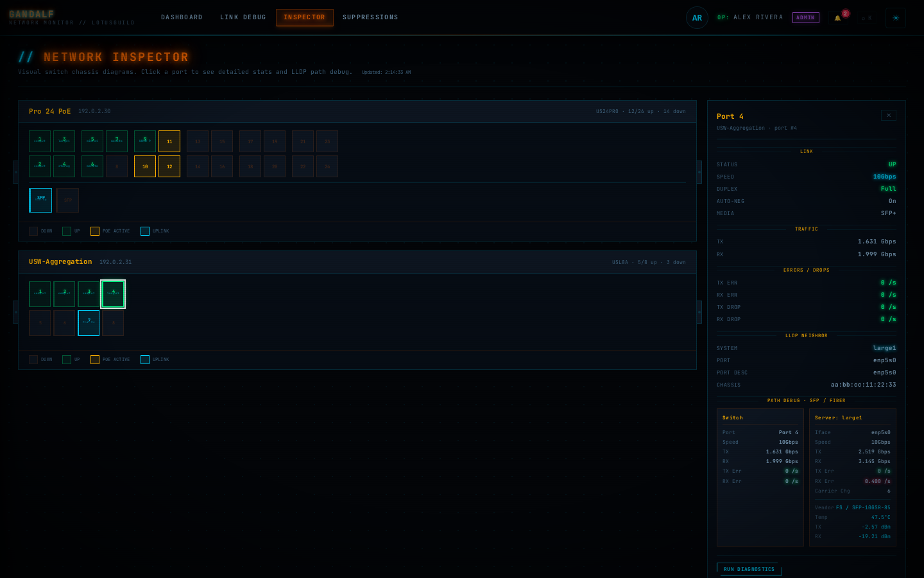
Task: Switch to the Dashboard tab
Action: click(x=182, y=17)
